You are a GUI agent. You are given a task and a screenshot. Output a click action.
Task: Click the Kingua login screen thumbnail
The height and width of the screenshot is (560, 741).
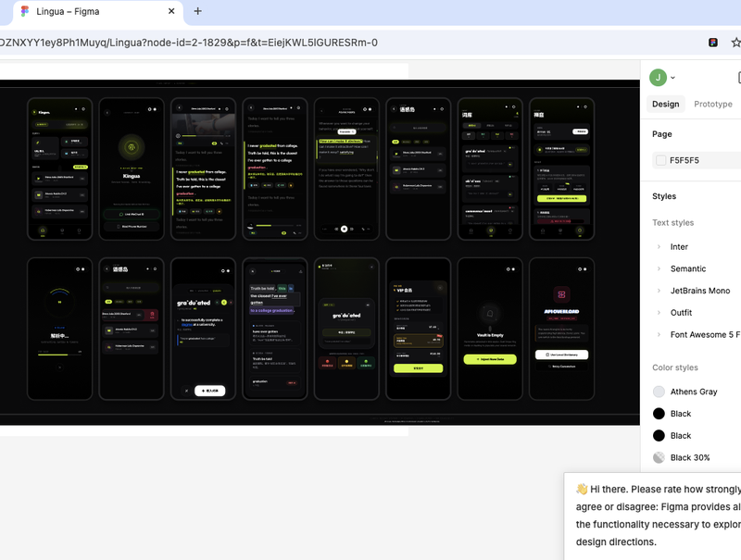click(x=132, y=169)
